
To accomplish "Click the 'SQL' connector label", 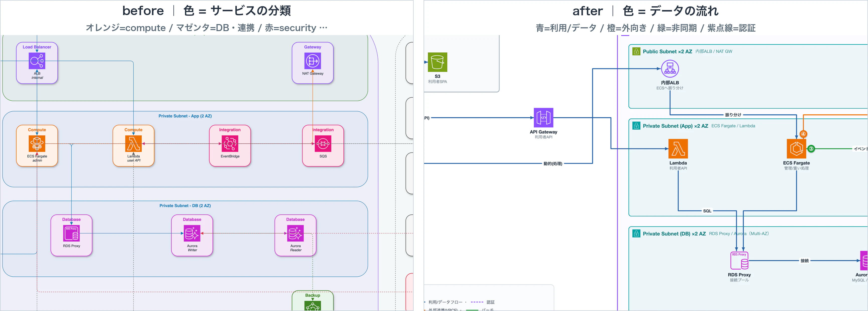I will (707, 211).
